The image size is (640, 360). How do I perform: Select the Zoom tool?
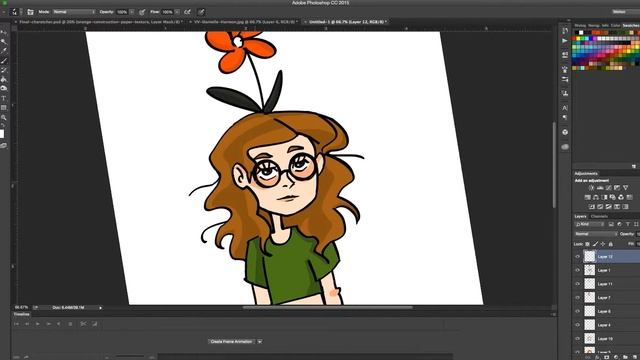tap(4, 118)
